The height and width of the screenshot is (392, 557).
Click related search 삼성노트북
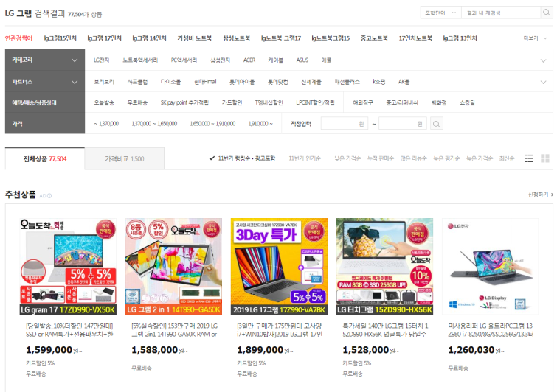(x=236, y=38)
